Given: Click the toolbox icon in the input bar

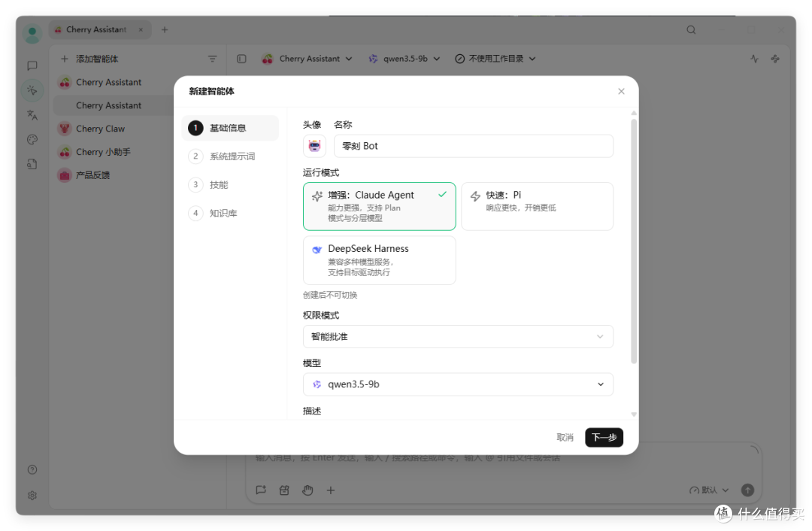Looking at the screenshot, I should [284, 490].
